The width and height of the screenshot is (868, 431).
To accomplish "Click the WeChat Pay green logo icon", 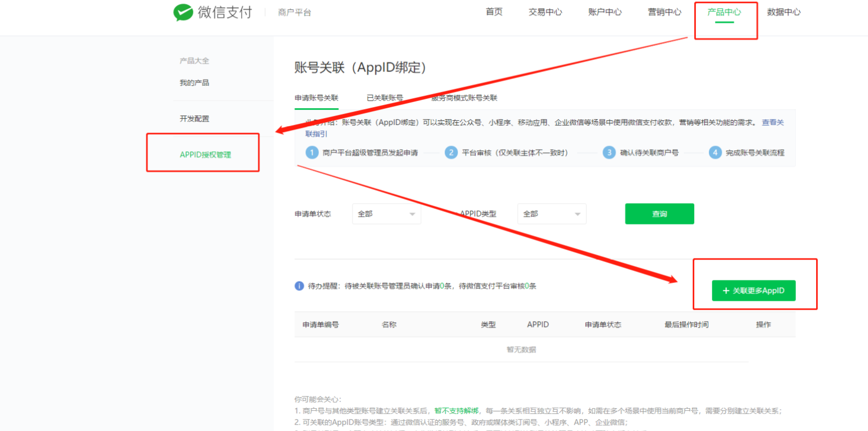I will pos(183,12).
